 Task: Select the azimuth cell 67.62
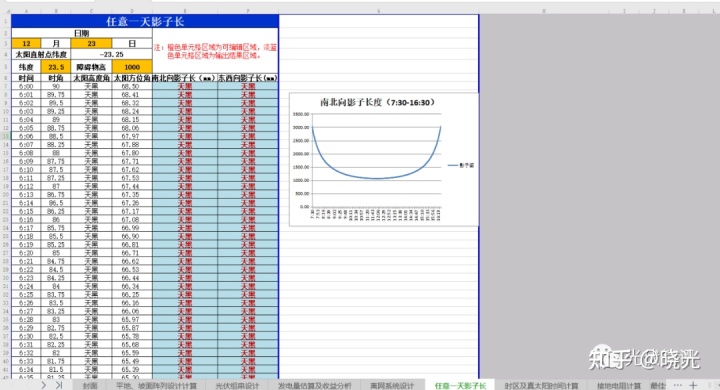tap(132, 170)
